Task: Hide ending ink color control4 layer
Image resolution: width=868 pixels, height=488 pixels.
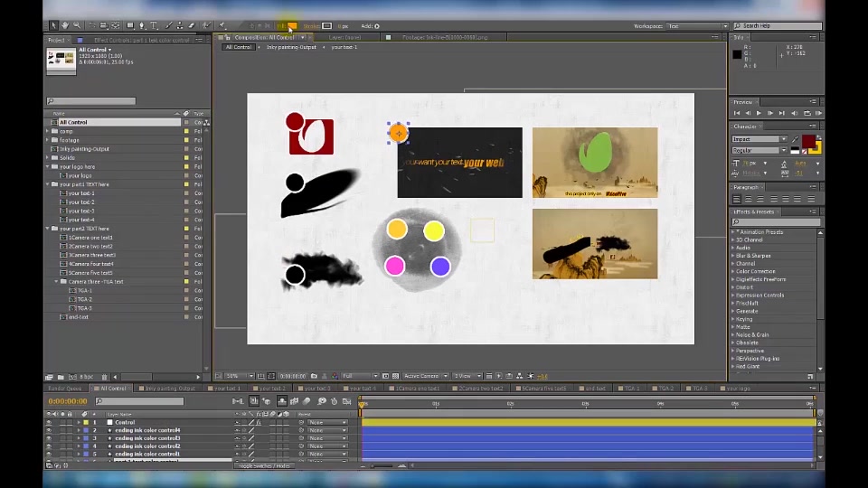Action: [49, 430]
